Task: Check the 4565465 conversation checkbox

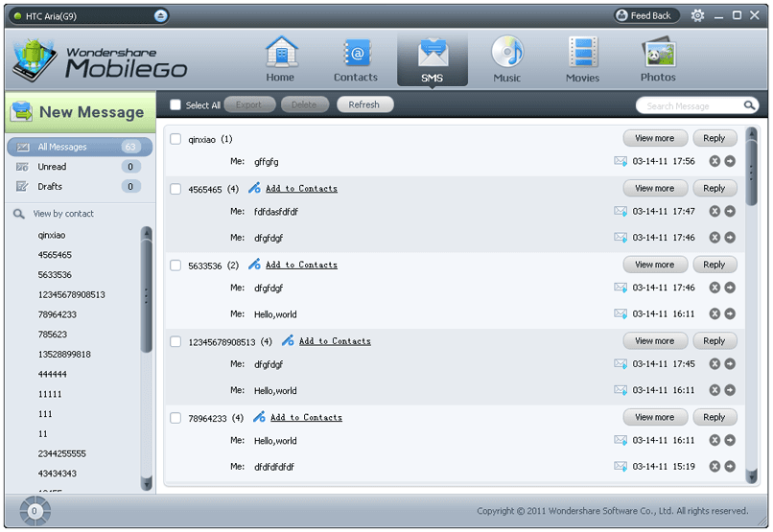Action: [176, 189]
